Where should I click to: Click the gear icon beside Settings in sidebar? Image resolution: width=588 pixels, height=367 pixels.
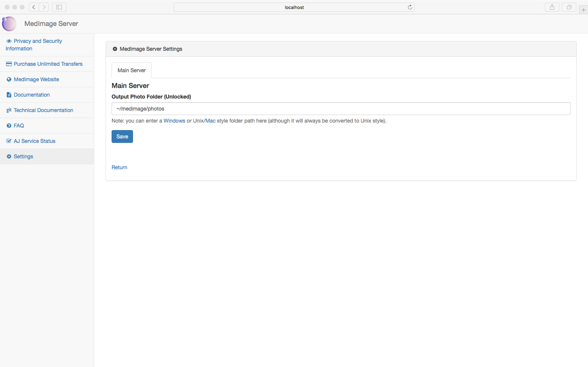(x=9, y=156)
